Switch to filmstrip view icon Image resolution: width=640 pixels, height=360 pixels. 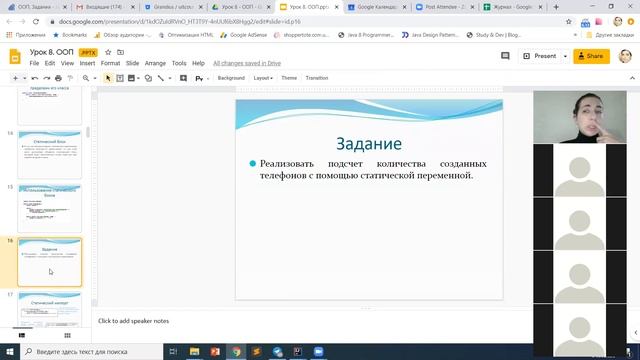coord(22,335)
